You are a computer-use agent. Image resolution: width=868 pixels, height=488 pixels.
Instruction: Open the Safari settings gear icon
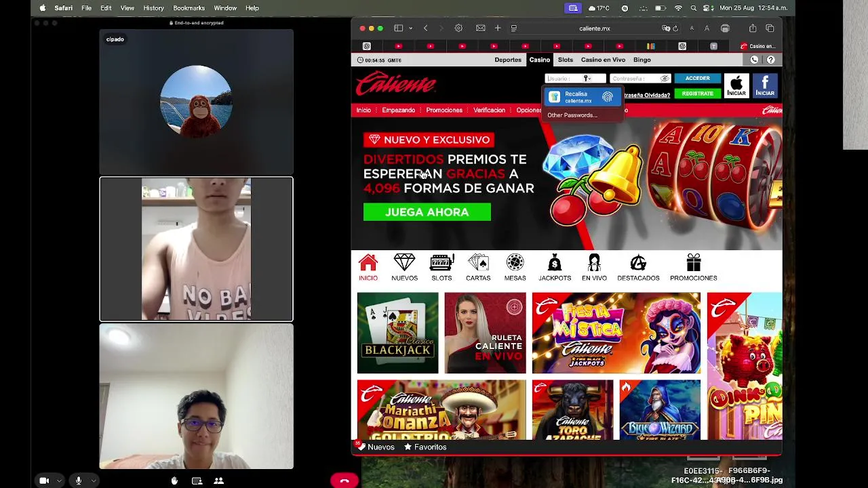[x=458, y=28]
